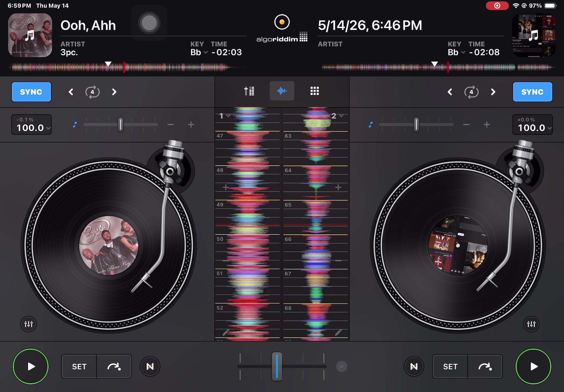Tap the Neural Mix button on right deck
Screen dimensions: 564x392
(414, 366)
